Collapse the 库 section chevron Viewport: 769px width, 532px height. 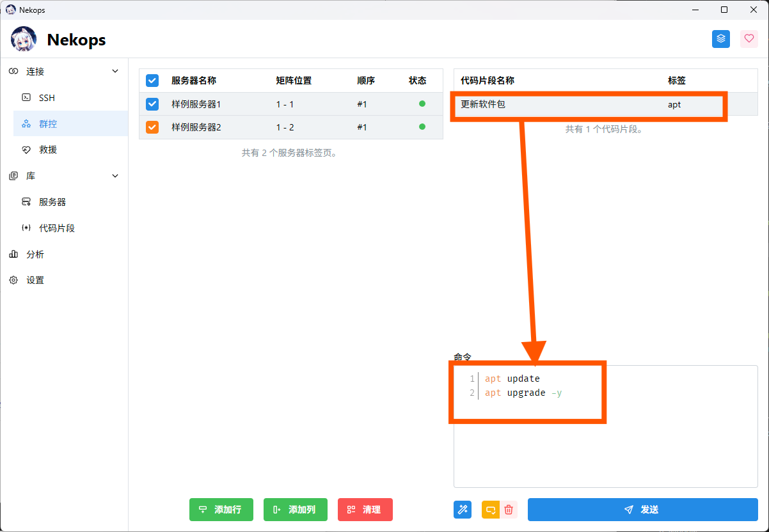tap(115, 176)
